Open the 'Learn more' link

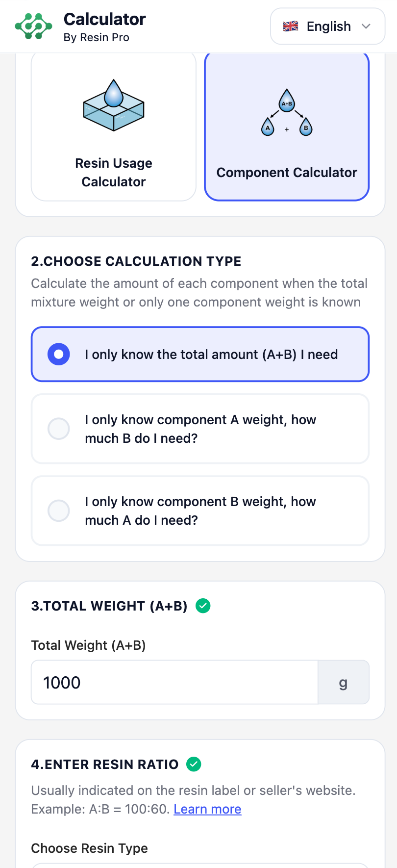(x=207, y=809)
